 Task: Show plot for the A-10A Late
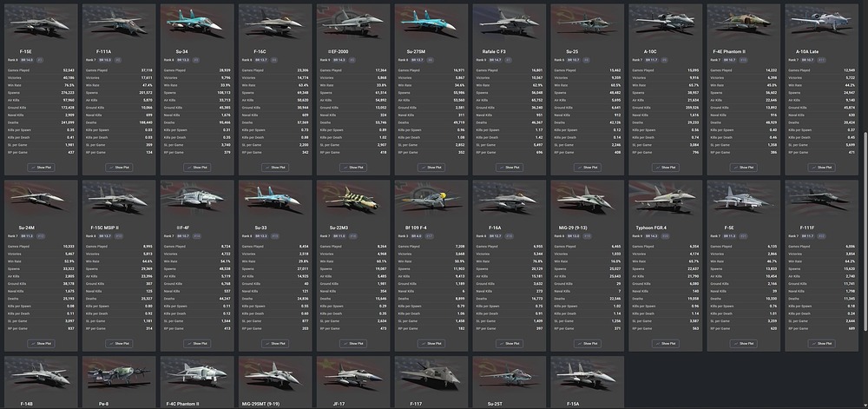821,167
